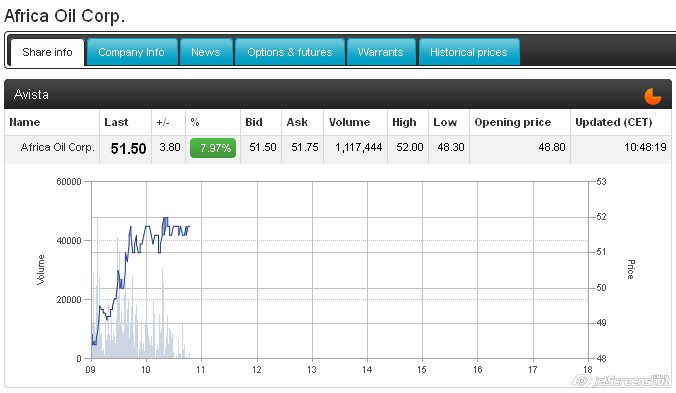676x393 pixels.
Task: Click the volume value 1,117,444
Action: (358, 147)
